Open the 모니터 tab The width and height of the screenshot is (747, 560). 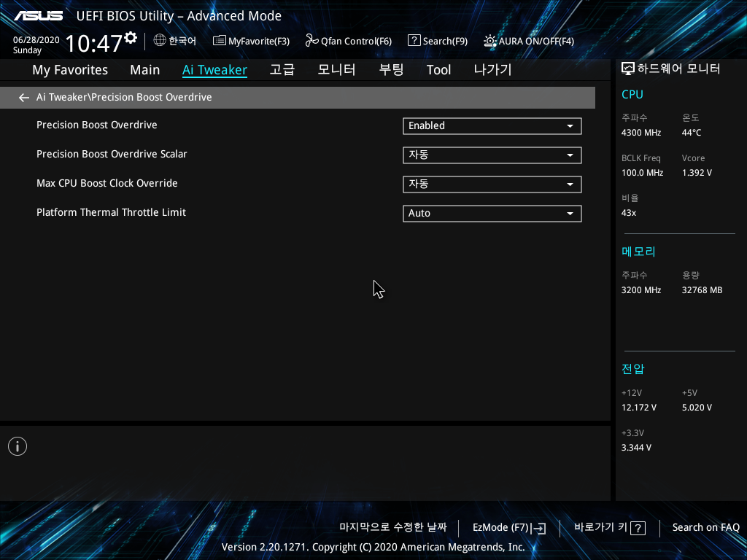pyautogui.click(x=336, y=70)
